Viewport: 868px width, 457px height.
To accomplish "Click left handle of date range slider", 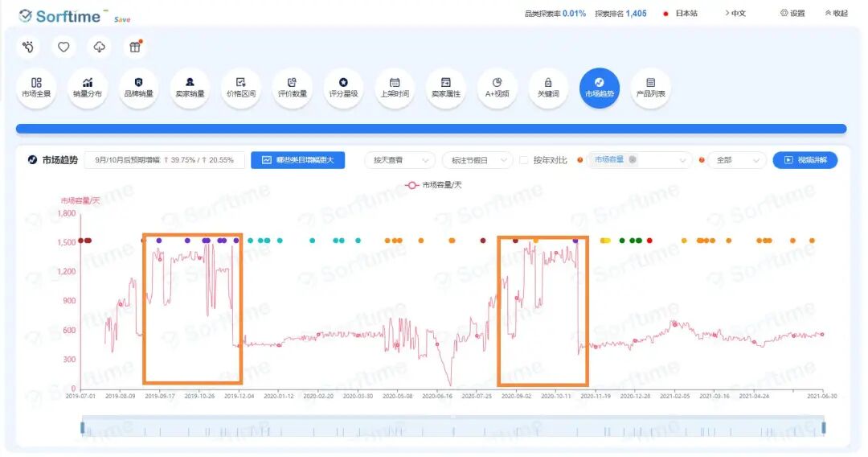I will [x=83, y=428].
